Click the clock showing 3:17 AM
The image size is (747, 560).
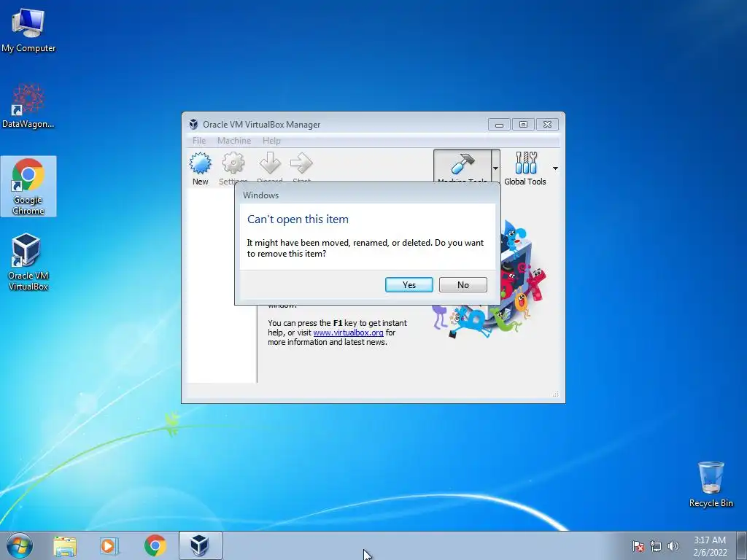pyautogui.click(x=710, y=546)
